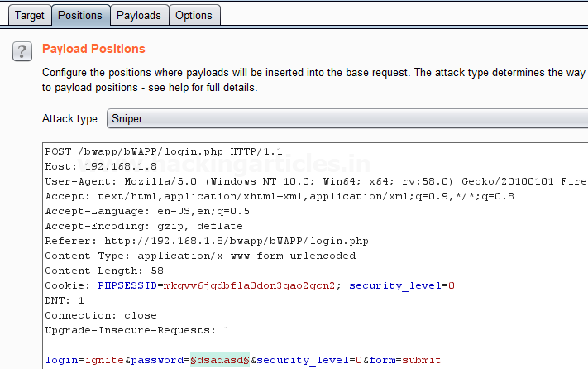Click the Payload Positions heading
588x369 pixels.
[93, 49]
